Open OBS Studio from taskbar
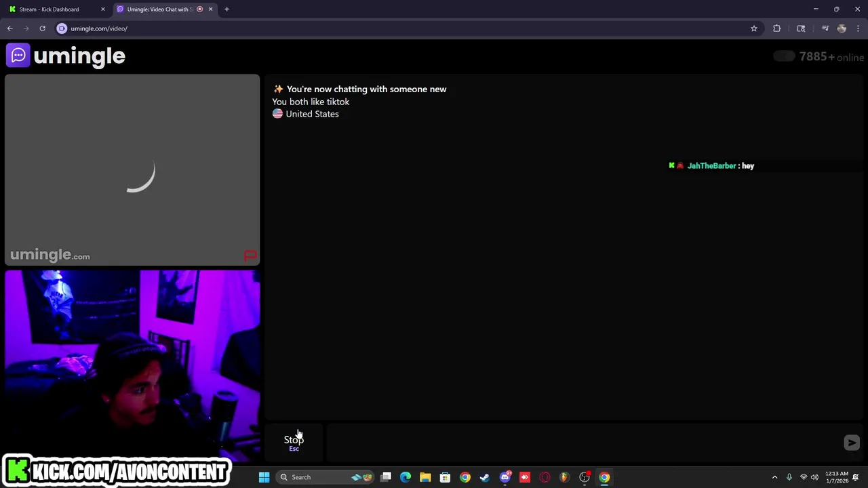868x488 pixels. 585,477
